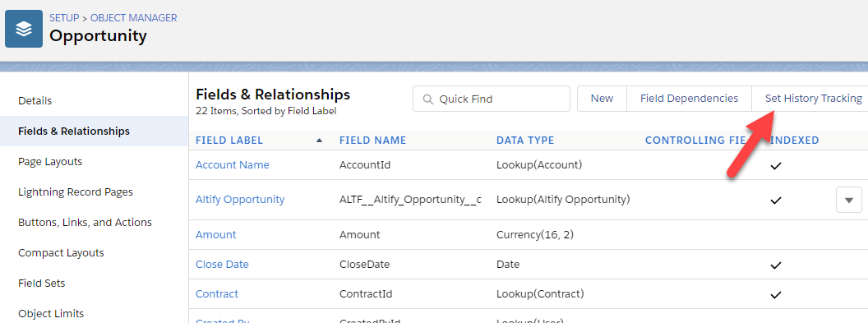The image size is (868, 323).
Task: Click the Quick Find magnifier icon
Action: [427, 99]
